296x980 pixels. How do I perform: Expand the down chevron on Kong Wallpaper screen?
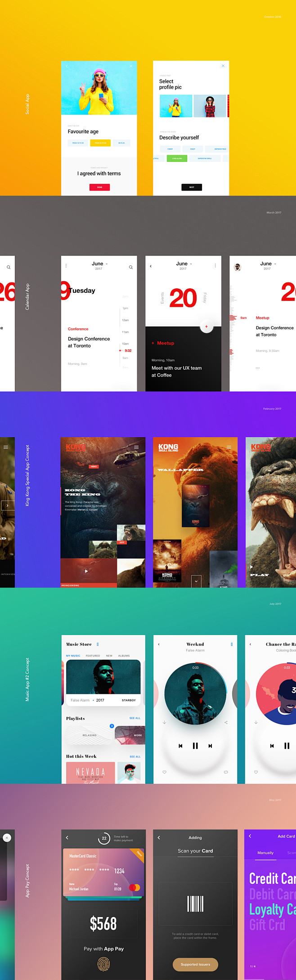196,581
